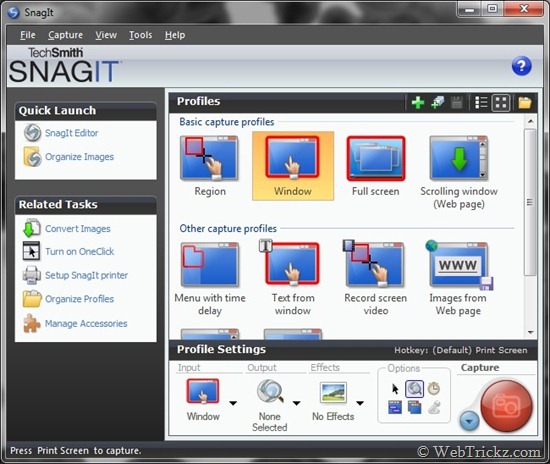This screenshot has width=550, height=464.
Task: Expand the Input Window dropdown arrow
Action: [233, 403]
